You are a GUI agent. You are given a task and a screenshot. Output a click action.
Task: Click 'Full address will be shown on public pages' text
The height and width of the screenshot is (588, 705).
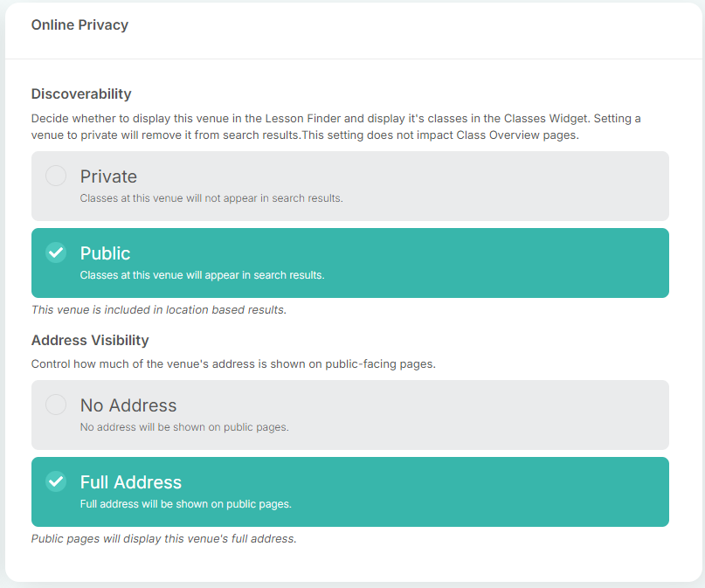point(186,504)
